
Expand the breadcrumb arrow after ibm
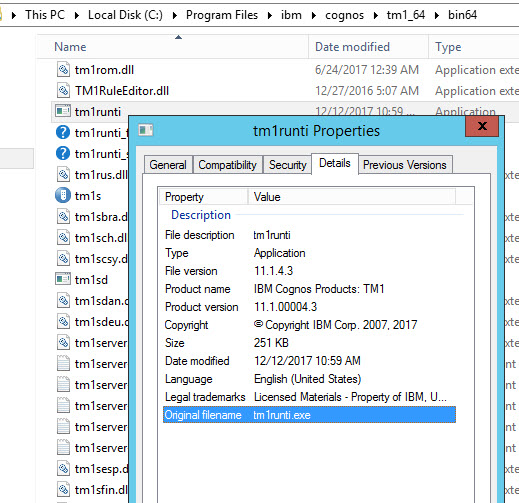coord(313,15)
